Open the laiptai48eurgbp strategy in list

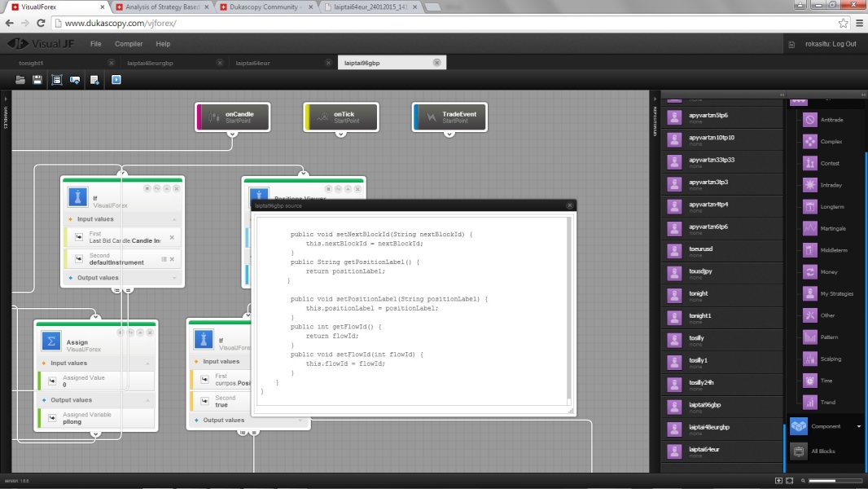pyautogui.click(x=722, y=430)
